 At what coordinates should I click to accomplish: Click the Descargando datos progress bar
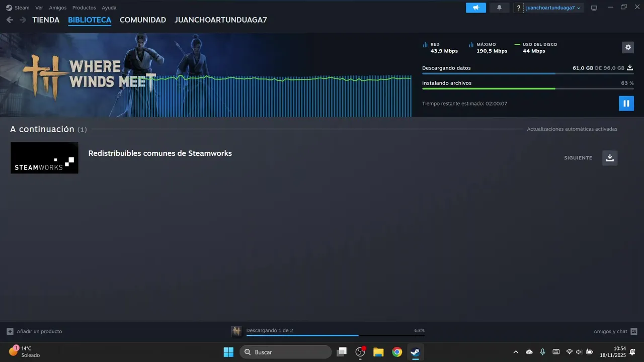(528, 73)
